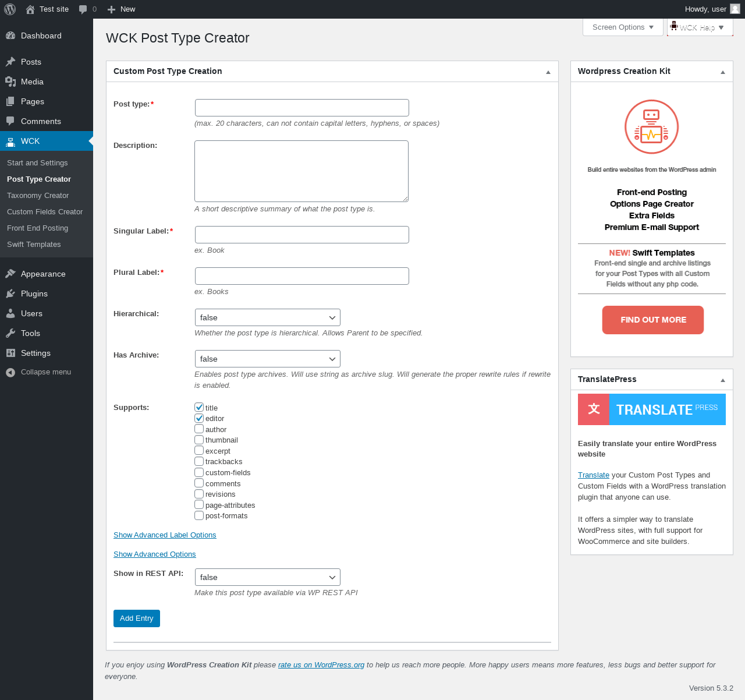Show Advanced Options link
Screen dimensions: 745x700
coord(155,554)
